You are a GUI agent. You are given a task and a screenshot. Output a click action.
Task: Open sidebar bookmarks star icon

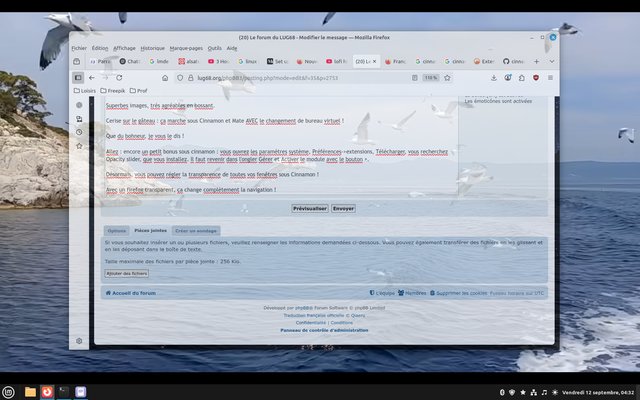[x=79, y=146]
